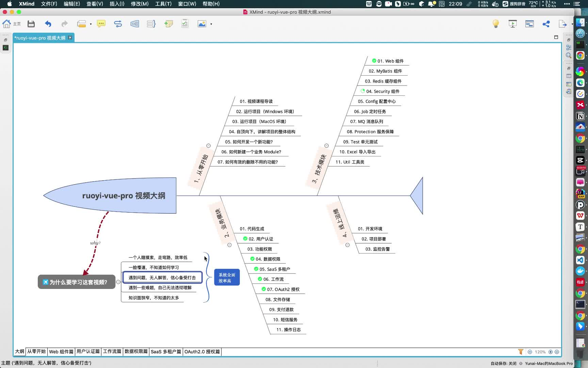The width and height of the screenshot is (588, 368).
Task: Zoom out using the minus magnifier button
Action: 530,352
